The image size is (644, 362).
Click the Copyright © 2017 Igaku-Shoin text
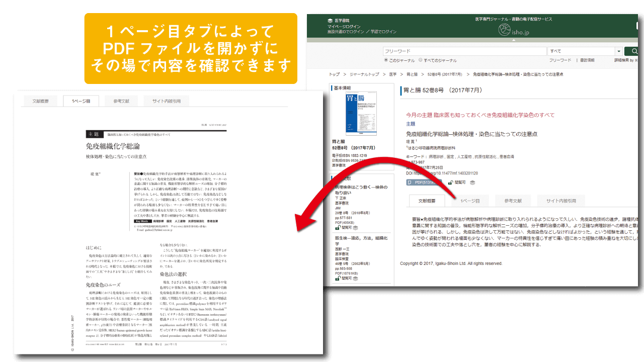451,263
